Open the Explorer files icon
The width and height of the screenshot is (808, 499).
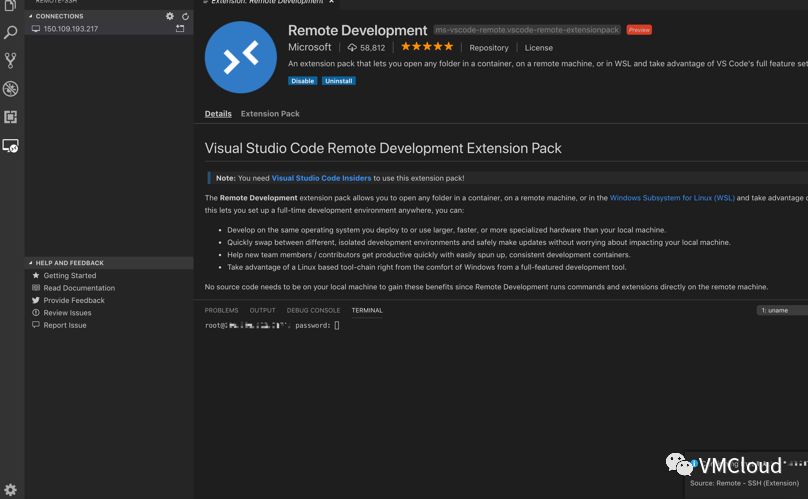(x=10, y=5)
